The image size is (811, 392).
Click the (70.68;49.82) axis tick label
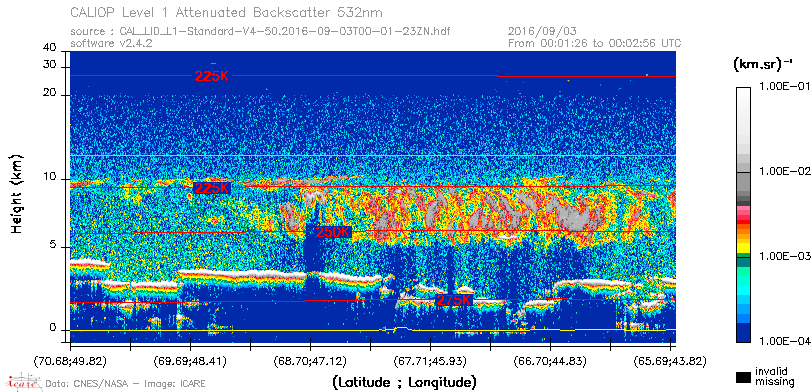tap(70, 360)
